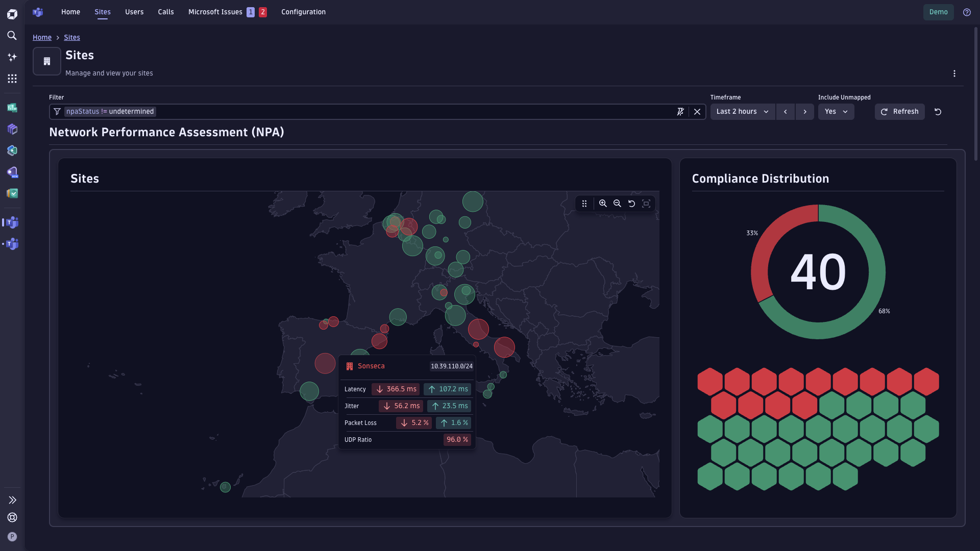Open the Microsoft Issues page
The width and height of the screenshot is (980, 551).
click(215, 12)
